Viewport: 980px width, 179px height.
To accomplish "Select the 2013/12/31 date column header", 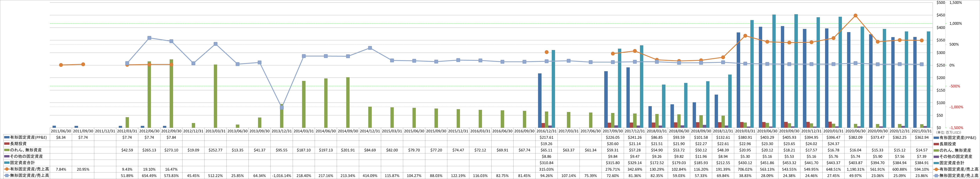I will (282, 131).
